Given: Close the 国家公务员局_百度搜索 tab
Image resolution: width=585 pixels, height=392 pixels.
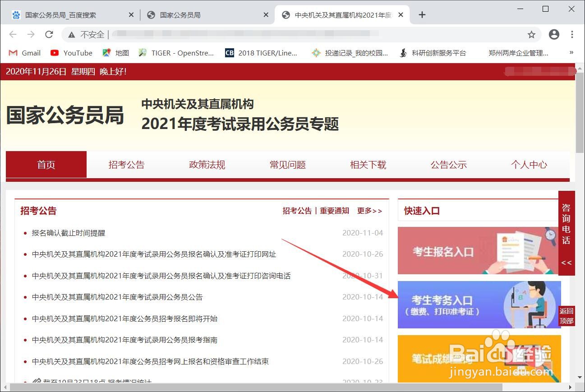Looking at the screenshot, I should 131,15.
